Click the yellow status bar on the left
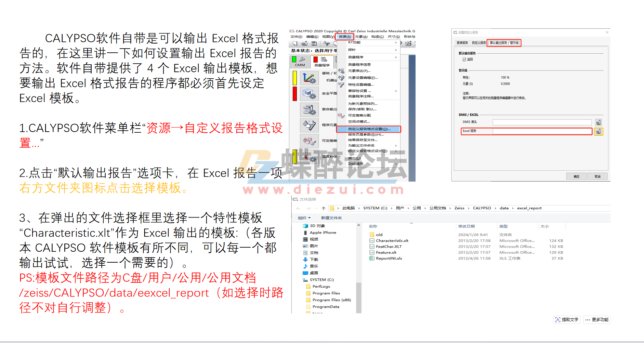The image size is (644, 343). tap(295, 78)
